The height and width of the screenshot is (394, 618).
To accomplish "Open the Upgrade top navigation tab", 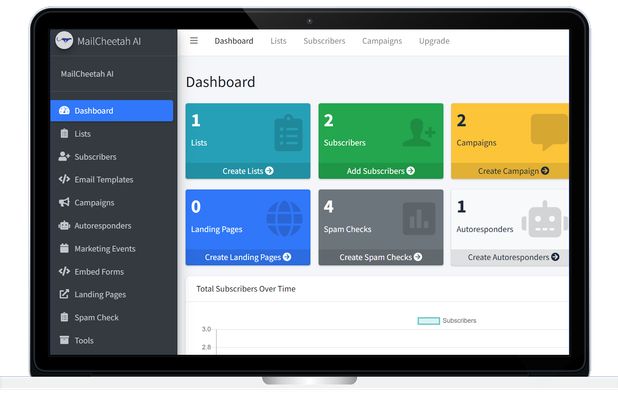I will pyautogui.click(x=434, y=41).
